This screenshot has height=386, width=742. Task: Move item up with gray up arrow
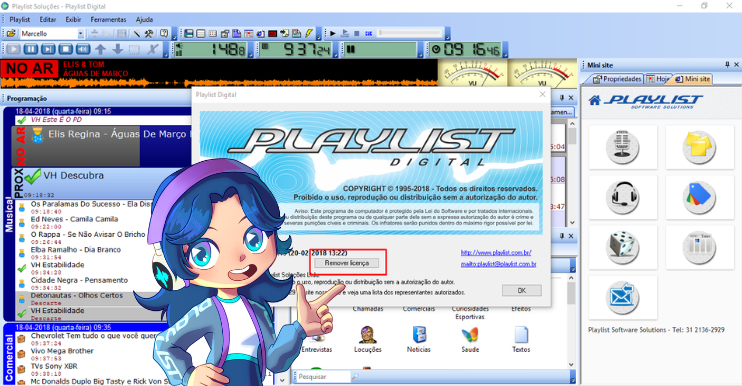(x=100, y=49)
